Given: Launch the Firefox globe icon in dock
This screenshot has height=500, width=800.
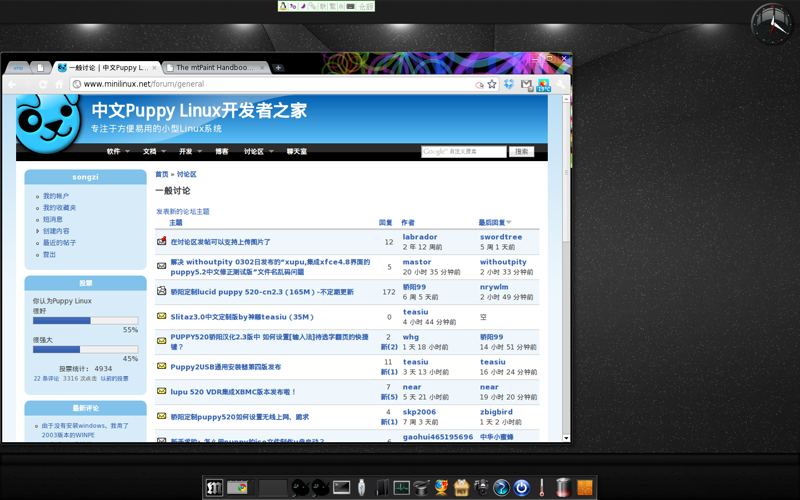Looking at the screenshot, I should (441, 488).
